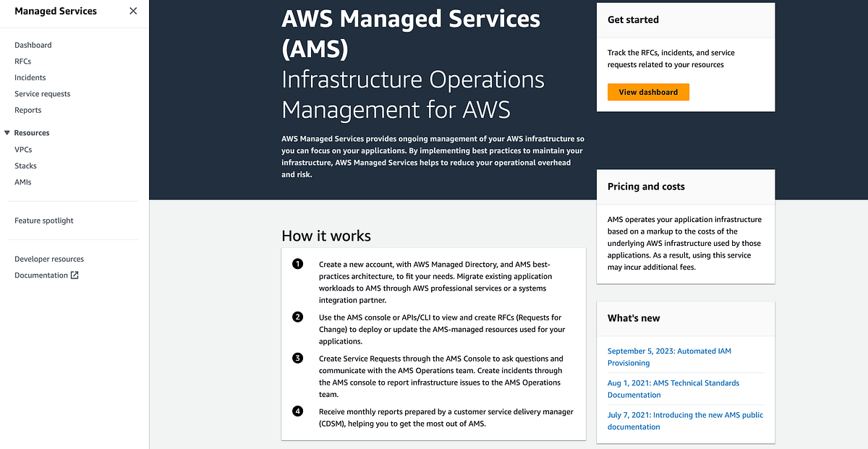Open the new AMS public documentation link
Viewport: 868px width, 449px height.
point(684,420)
